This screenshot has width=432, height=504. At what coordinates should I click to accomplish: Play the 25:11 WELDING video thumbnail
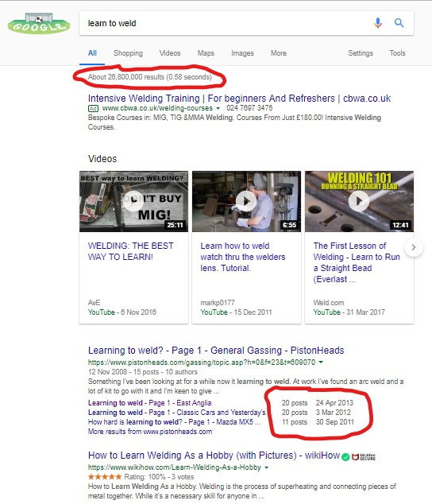pos(133,201)
